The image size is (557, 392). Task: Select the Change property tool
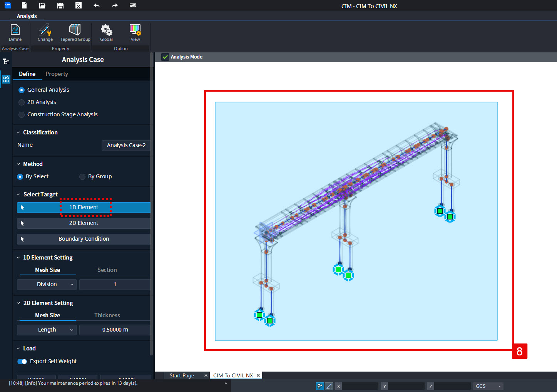[x=45, y=33]
